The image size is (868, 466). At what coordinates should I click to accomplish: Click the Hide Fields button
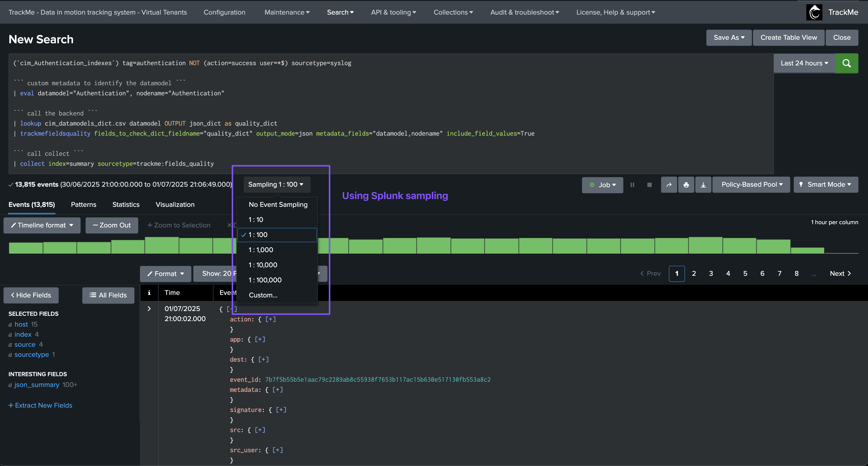pos(31,295)
